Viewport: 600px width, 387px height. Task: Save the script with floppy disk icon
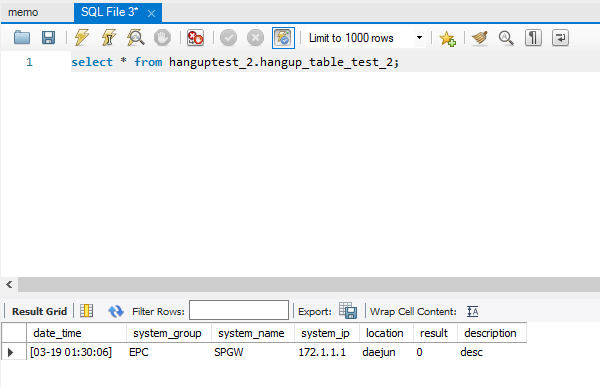tap(48, 38)
